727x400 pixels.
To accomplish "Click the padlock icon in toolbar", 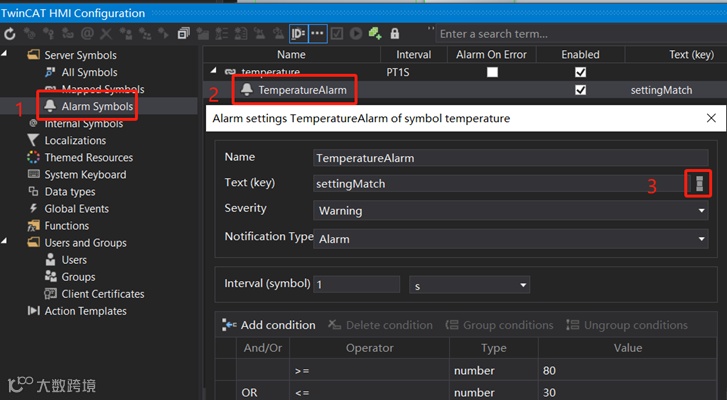I will point(395,33).
